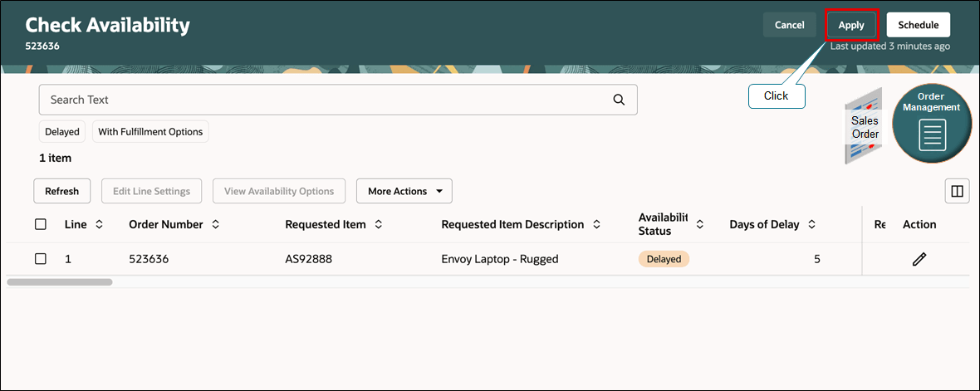Toggle With Fulfillment Options filter chip
980x391 pixels.
[x=150, y=132]
